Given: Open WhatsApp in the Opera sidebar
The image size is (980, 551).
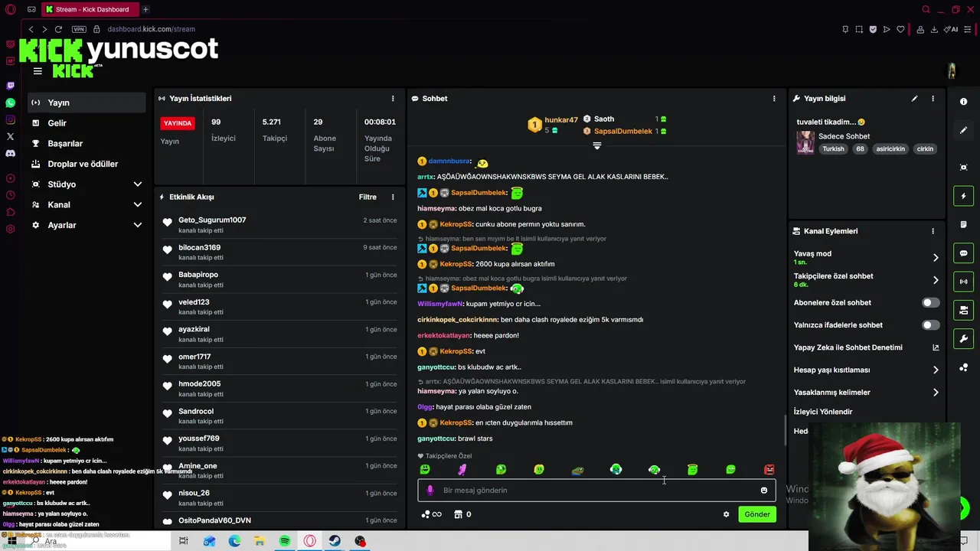Looking at the screenshot, I should 10,103.
